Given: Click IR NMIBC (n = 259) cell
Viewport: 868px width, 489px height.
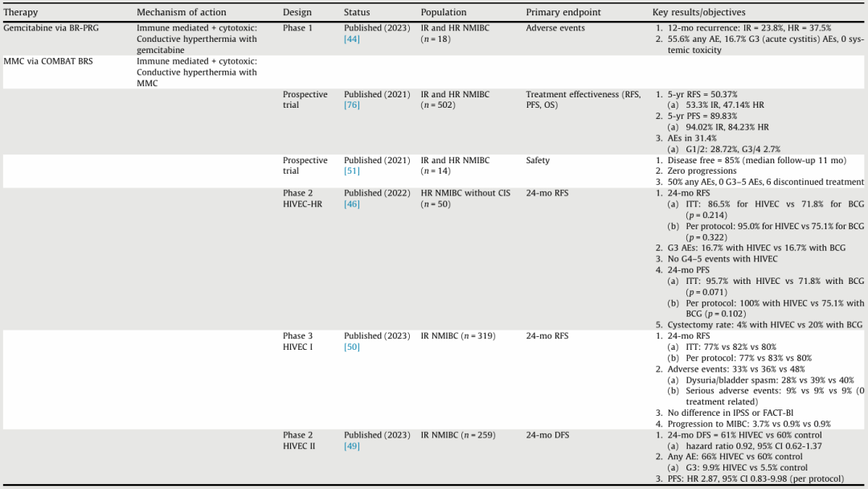Looking at the screenshot, I should click(458, 435).
